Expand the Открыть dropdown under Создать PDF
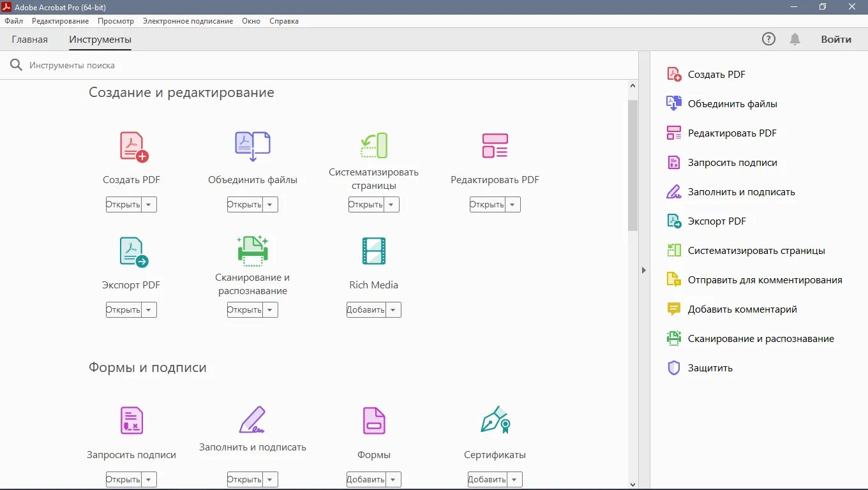The image size is (868, 490). coord(149,204)
